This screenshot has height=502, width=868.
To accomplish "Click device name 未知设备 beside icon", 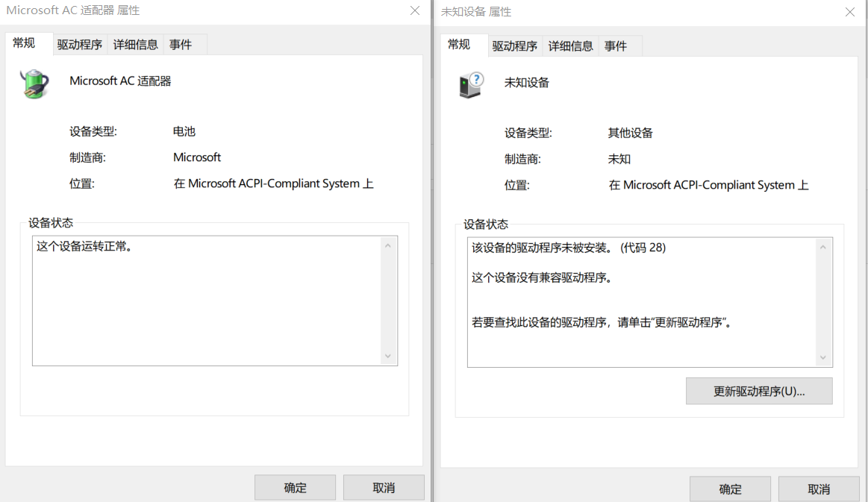I will 527,83.
